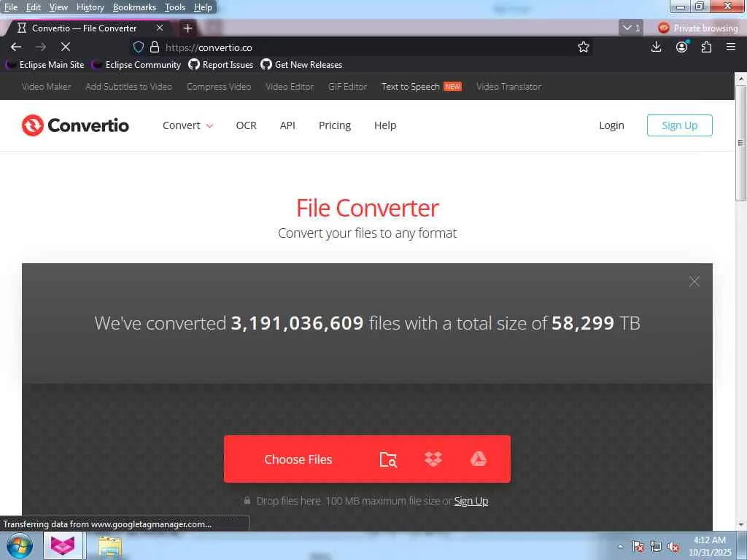Go to the OCR page
Screen dimensions: 747x560
[247, 125]
